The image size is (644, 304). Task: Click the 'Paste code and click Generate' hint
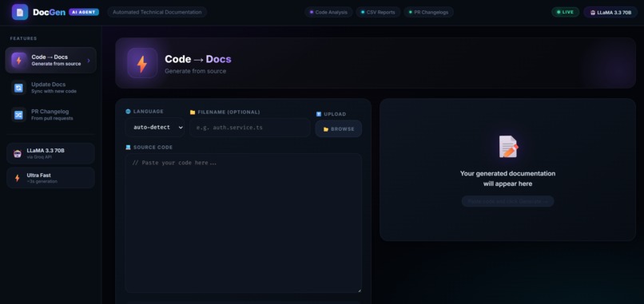507,201
